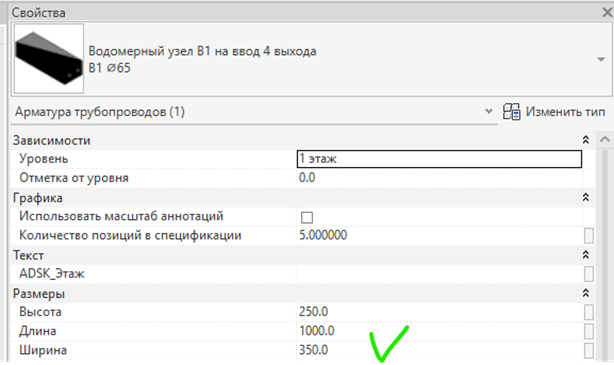Close the Свойства panel

(607, 13)
